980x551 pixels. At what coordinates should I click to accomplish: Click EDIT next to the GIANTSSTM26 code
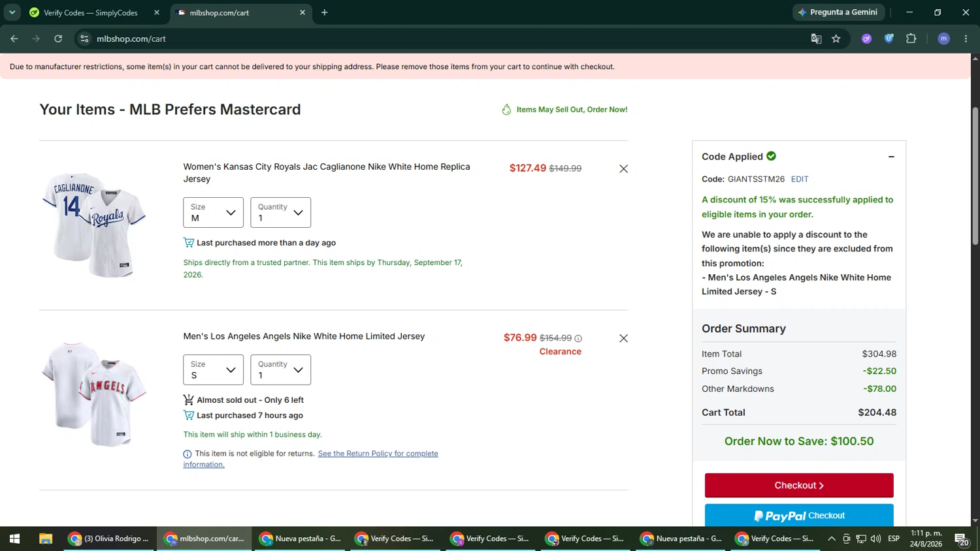[800, 179]
